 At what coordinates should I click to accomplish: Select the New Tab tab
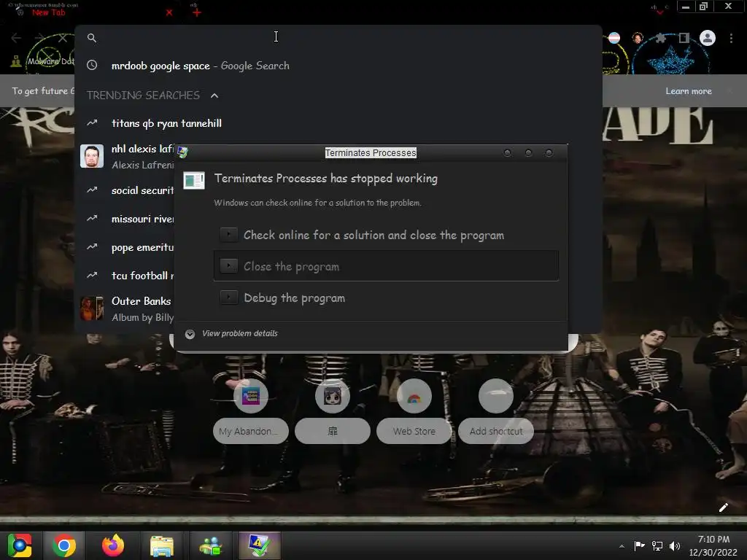90,12
